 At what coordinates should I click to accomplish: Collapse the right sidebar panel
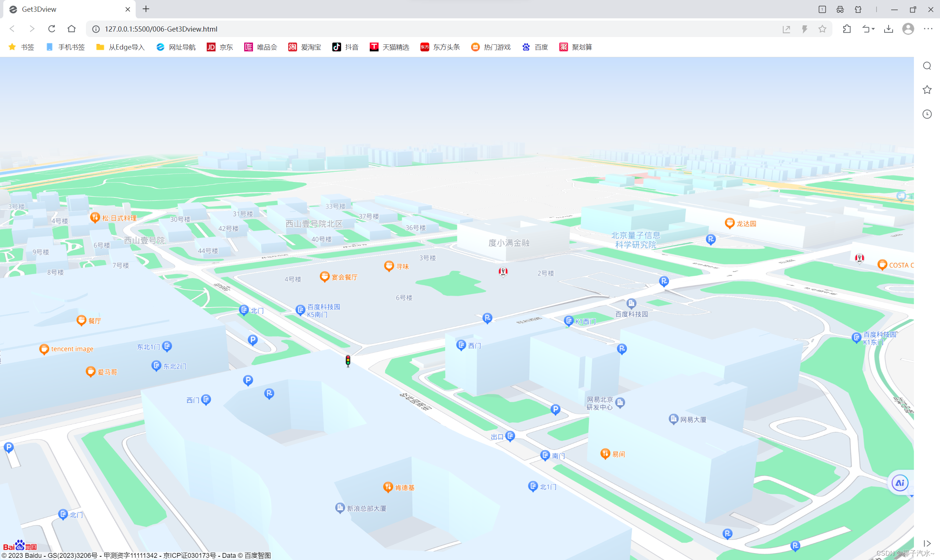927,543
